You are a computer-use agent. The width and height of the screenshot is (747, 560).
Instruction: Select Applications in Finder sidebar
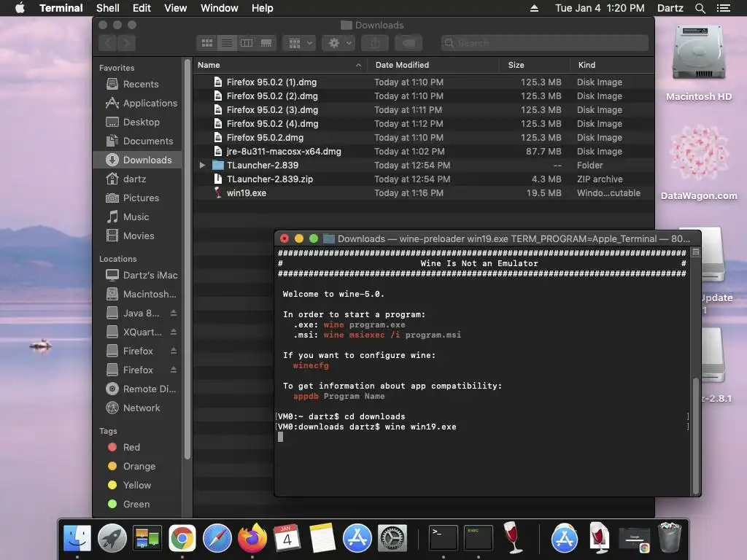pyautogui.click(x=138, y=103)
